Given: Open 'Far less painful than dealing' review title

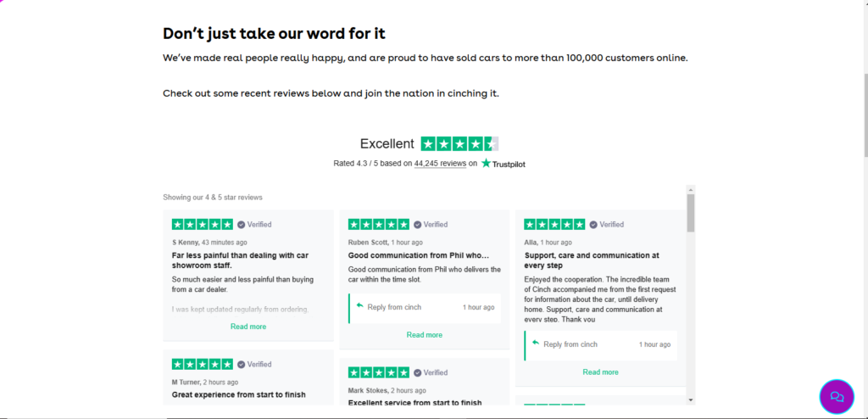Looking at the screenshot, I should pos(240,260).
